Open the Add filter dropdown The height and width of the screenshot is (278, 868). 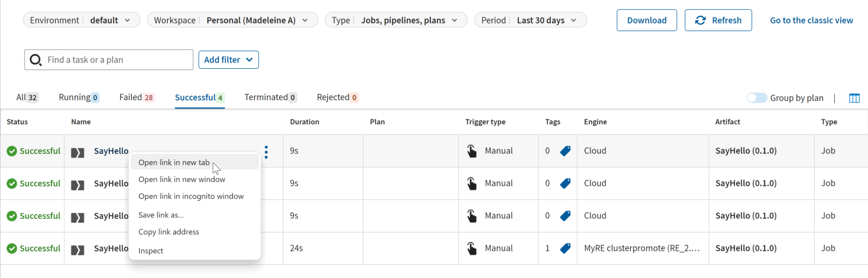228,60
